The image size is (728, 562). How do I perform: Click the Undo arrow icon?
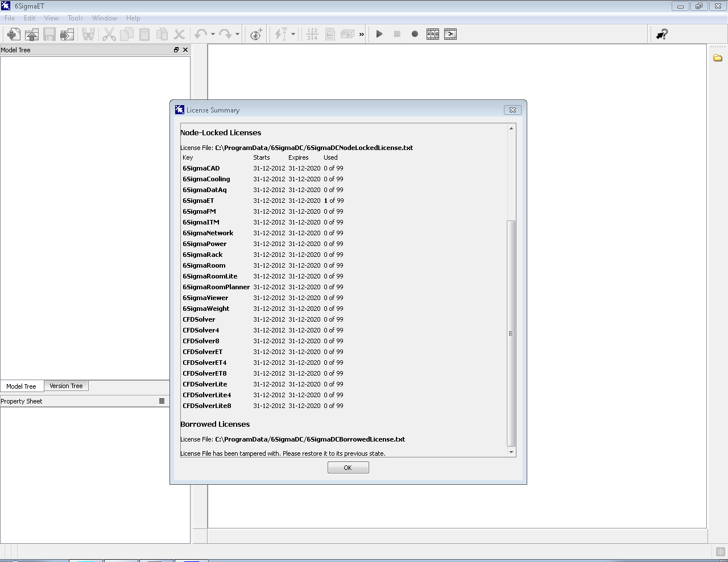200,34
